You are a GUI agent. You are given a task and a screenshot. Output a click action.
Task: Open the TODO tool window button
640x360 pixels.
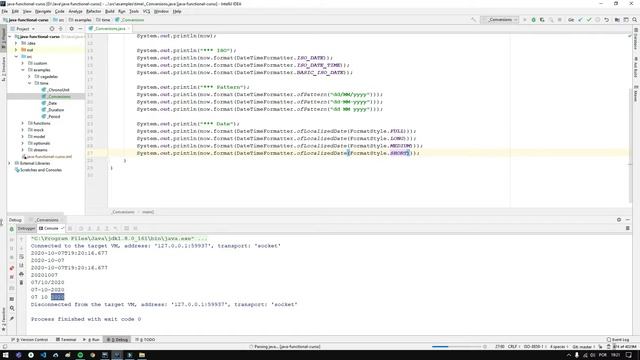(x=145, y=340)
